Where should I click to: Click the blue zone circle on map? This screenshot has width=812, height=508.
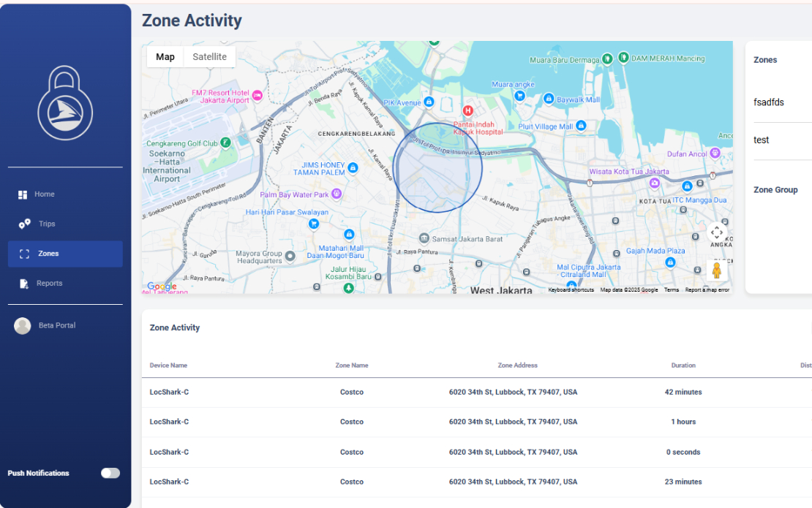437,167
